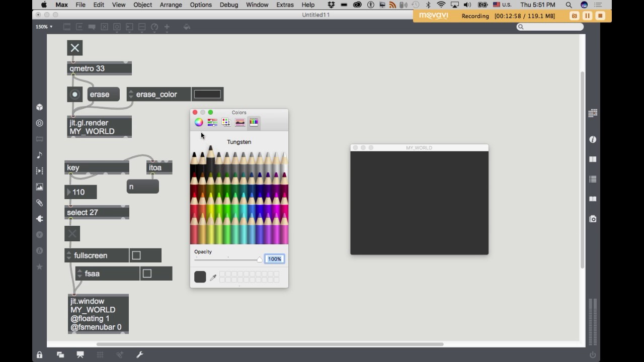The width and height of the screenshot is (644, 362).
Task: Open the dial object dropdown in top toolbar
Action: 154,27
